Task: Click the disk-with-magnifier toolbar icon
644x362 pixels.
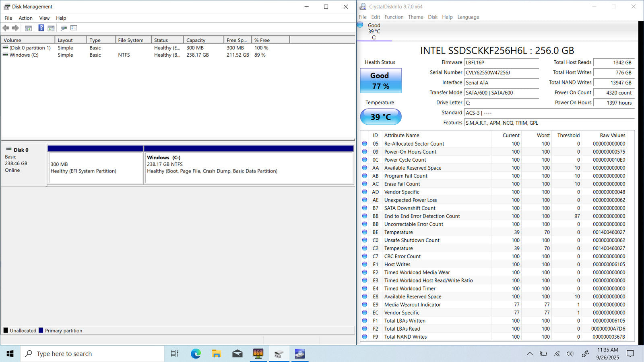Action: coord(64,28)
